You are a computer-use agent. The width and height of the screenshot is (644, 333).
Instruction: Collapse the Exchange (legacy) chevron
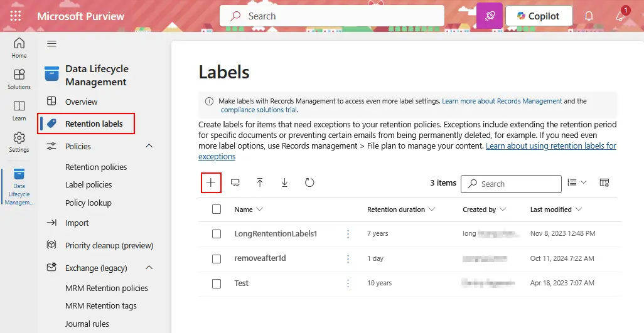click(149, 268)
